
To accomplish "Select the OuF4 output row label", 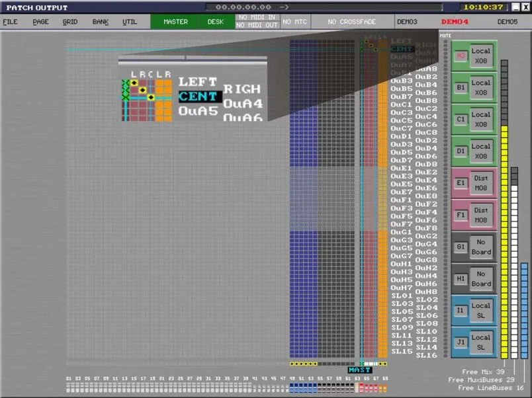I will pos(426,212).
